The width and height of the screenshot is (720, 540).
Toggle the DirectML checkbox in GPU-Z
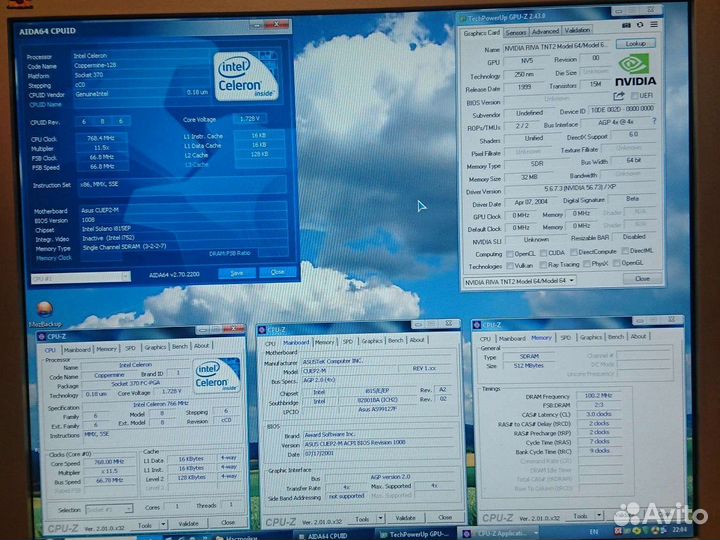point(625,251)
